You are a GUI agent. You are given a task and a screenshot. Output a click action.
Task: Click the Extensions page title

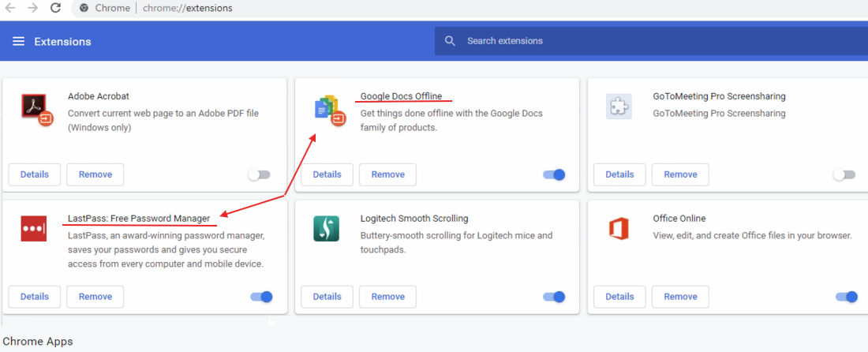pos(62,42)
